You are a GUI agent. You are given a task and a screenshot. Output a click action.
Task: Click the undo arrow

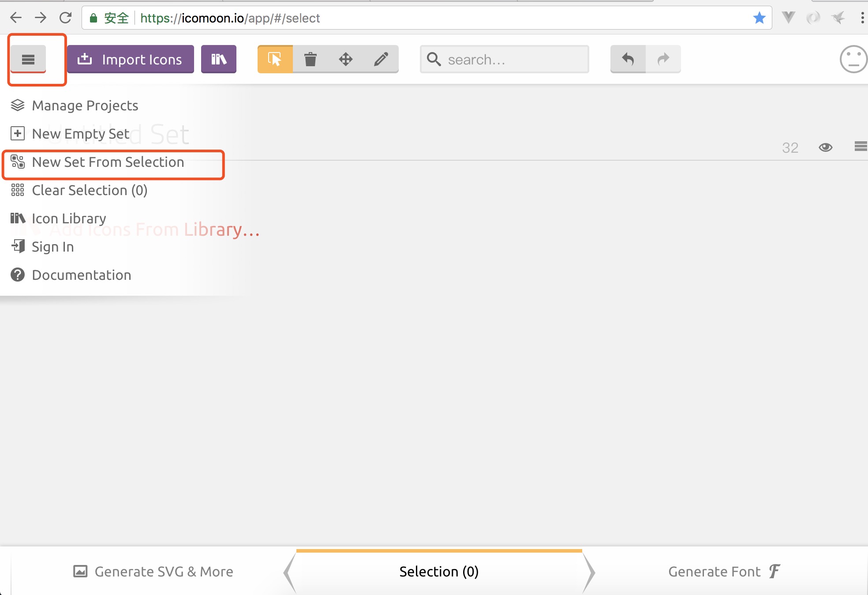[x=628, y=59]
